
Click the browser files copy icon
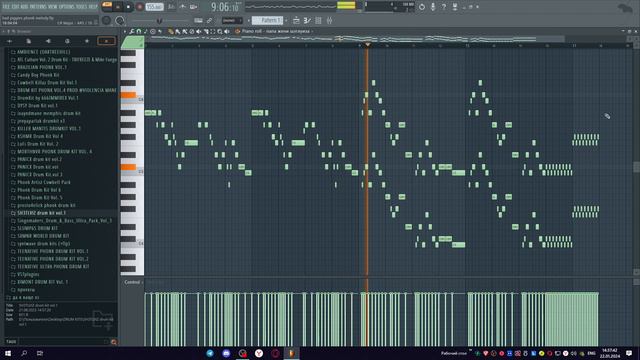click(29, 41)
